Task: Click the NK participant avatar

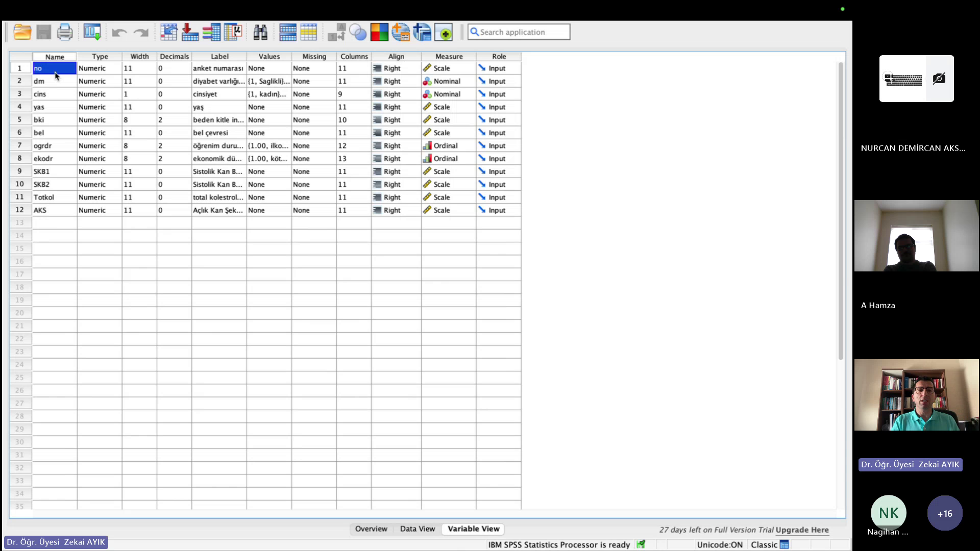Action: coord(889,513)
